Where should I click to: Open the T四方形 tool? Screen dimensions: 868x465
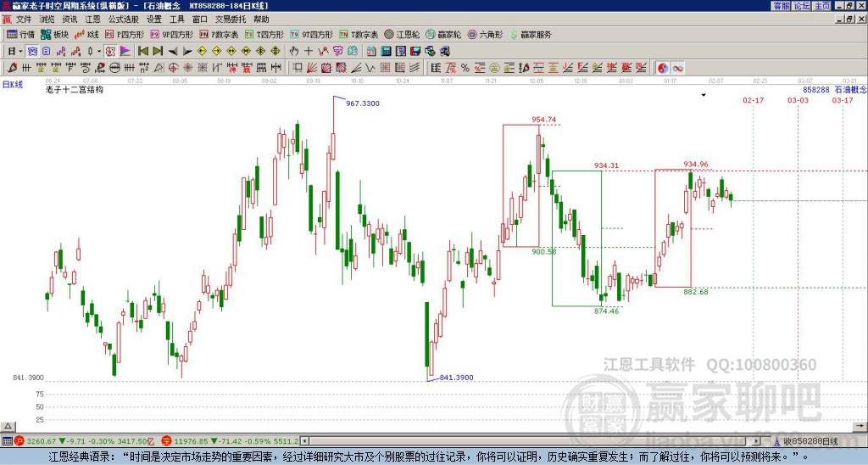[264, 34]
